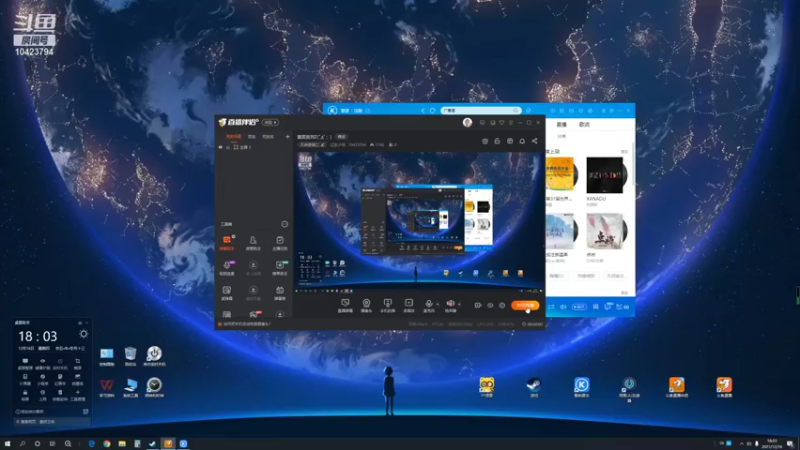Screen dimensions: 800x450
Task: Expand the microphone options arrow
Action: [438, 304]
